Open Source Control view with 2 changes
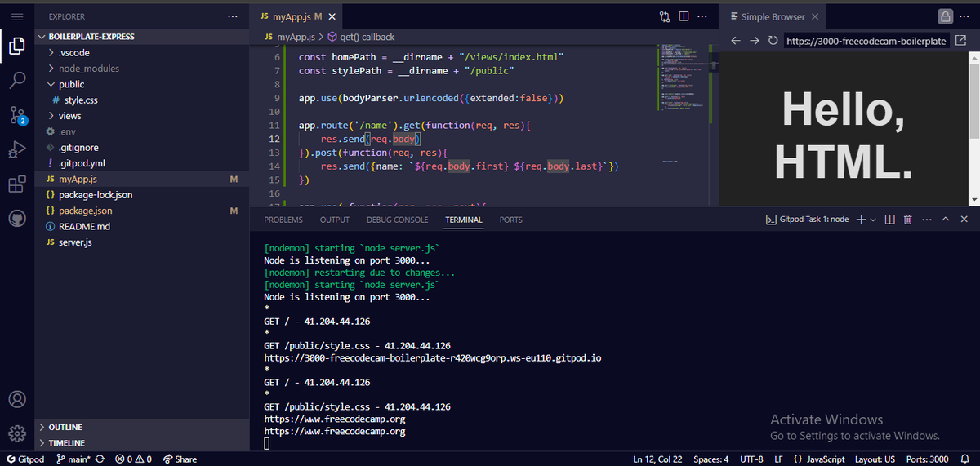This screenshot has width=980, height=466. point(18,115)
